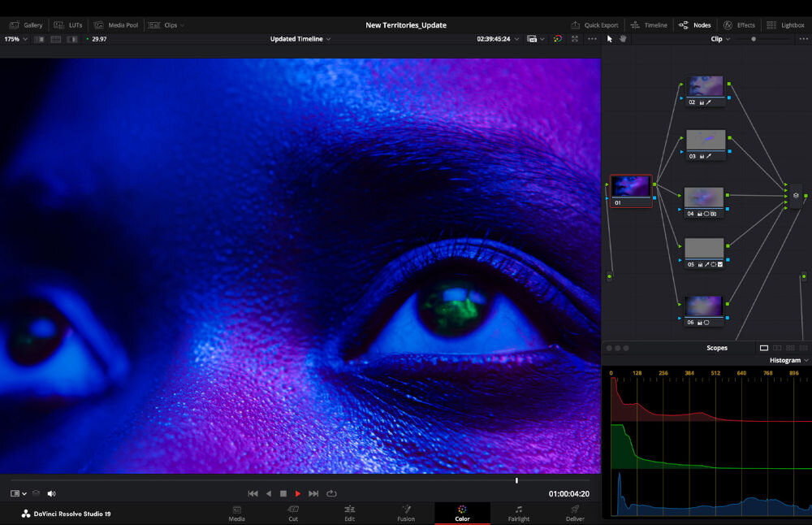Open the Histogram scope type dropdown
This screenshot has height=525, width=812.
pos(786,360)
